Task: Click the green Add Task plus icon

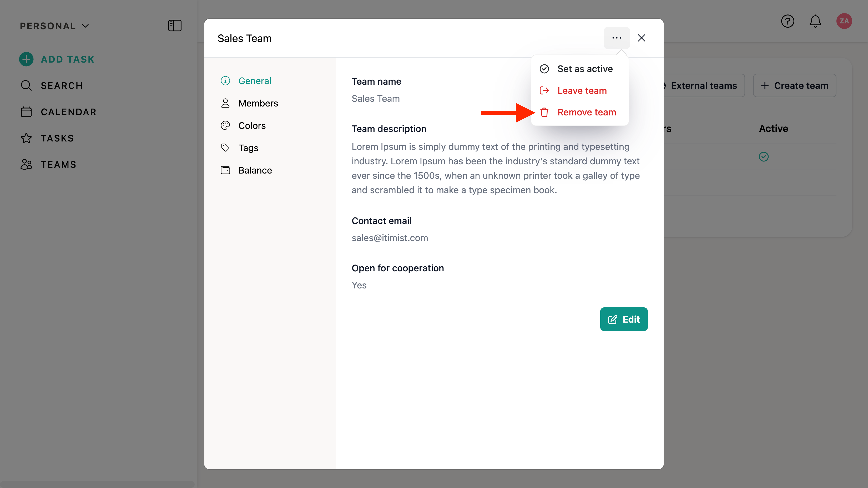Action: (x=26, y=59)
